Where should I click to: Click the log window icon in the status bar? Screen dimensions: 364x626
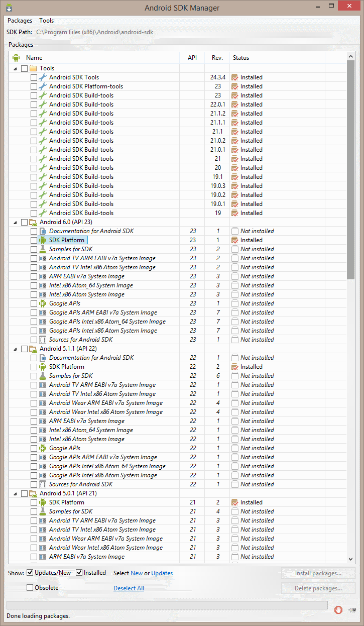tap(351, 610)
